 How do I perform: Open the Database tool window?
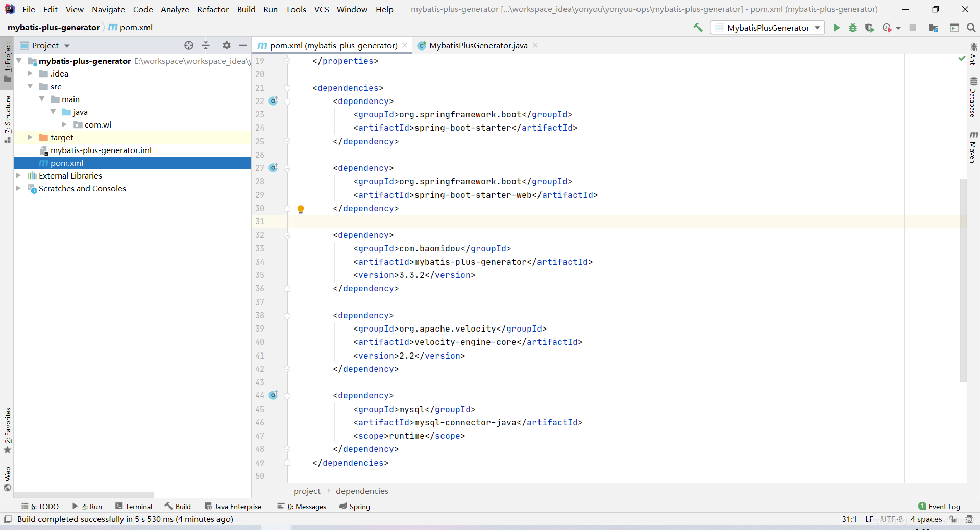click(x=973, y=97)
